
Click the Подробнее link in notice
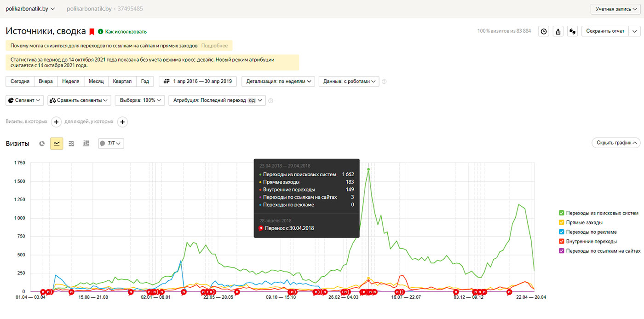[x=214, y=46]
